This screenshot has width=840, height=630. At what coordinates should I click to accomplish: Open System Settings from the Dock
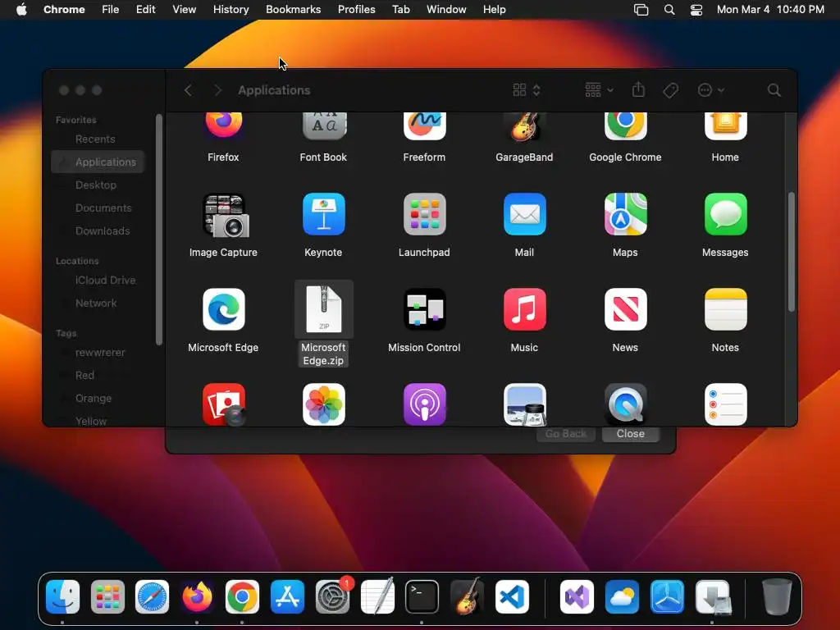point(333,597)
